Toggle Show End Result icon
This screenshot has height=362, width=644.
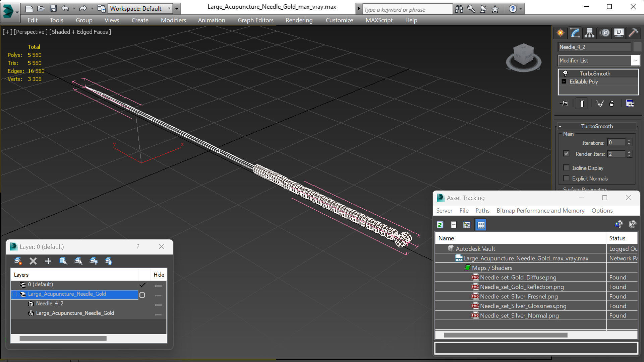pyautogui.click(x=582, y=103)
